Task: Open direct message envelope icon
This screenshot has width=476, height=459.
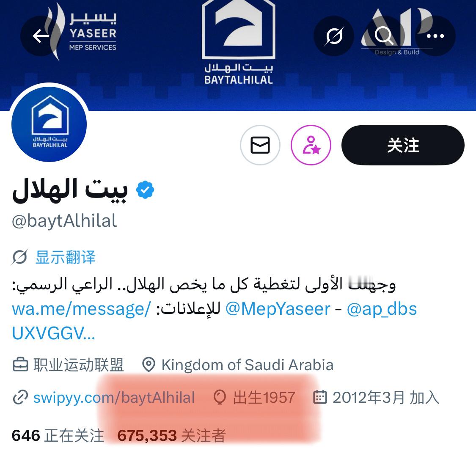Action: (x=260, y=145)
